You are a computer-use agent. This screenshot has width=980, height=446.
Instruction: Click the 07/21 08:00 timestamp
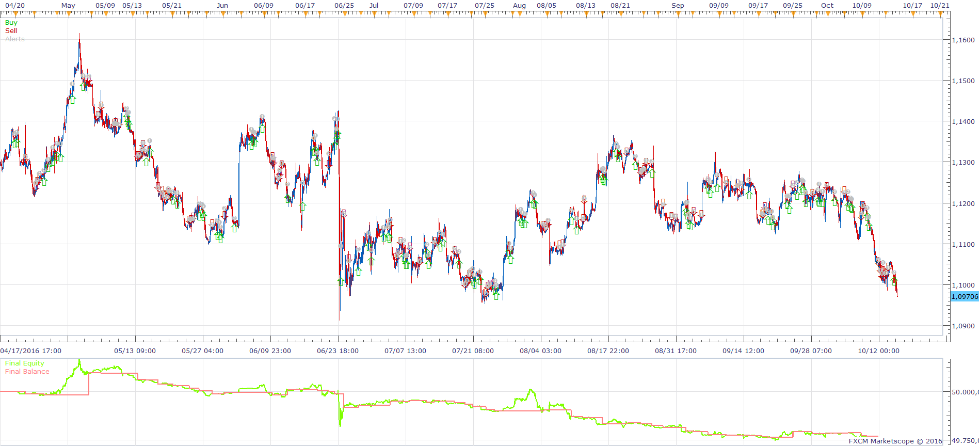pyautogui.click(x=473, y=351)
